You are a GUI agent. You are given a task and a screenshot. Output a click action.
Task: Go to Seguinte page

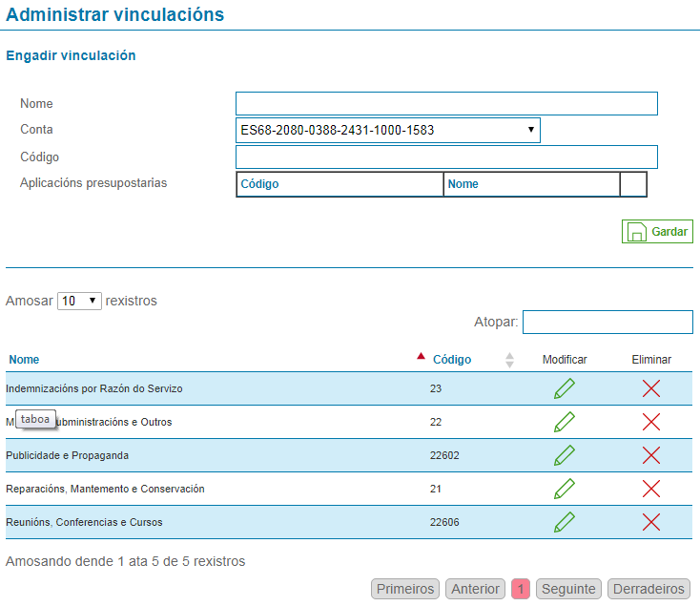click(568, 589)
